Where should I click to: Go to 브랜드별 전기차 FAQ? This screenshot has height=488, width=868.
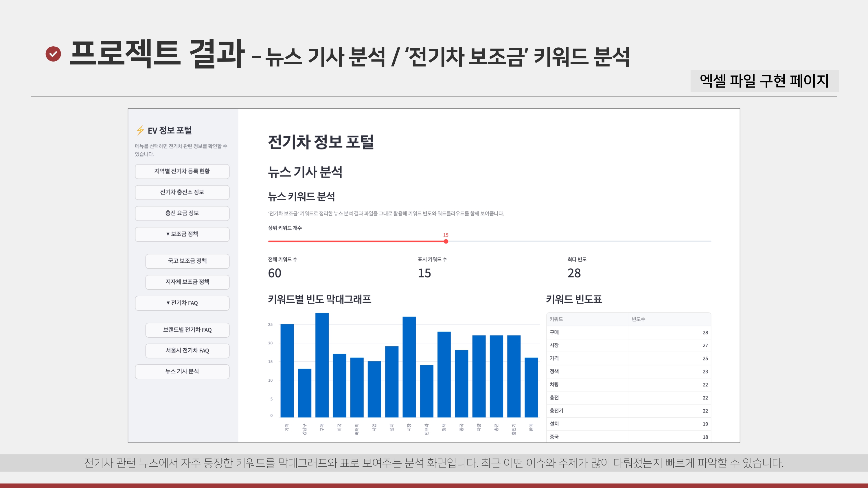(x=187, y=330)
